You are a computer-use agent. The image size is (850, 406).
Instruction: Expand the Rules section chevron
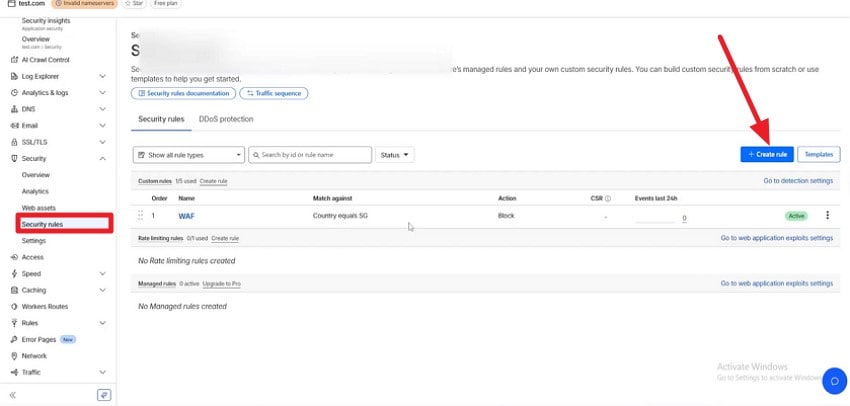coord(102,323)
